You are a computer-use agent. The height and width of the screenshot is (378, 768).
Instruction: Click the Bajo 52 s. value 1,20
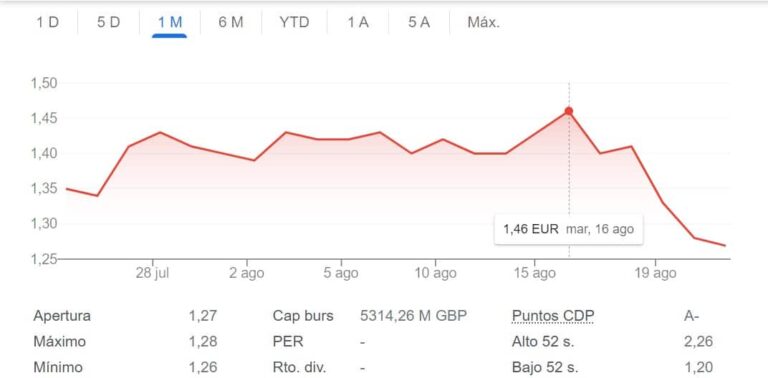tap(698, 367)
